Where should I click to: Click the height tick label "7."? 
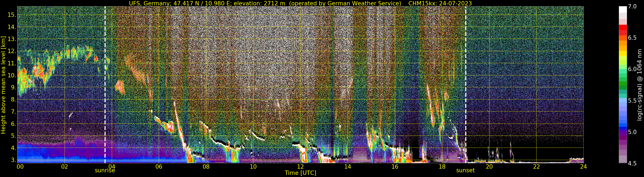[14, 112]
